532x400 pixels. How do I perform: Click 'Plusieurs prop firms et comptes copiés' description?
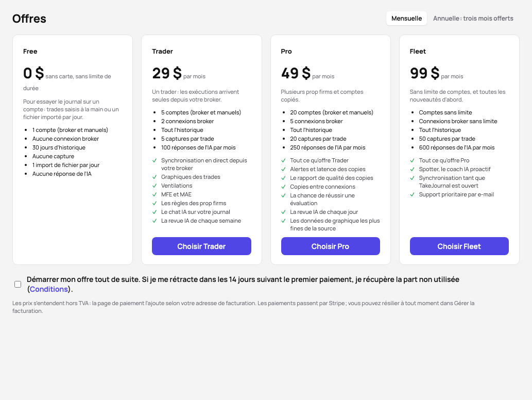pyautogui.click(x=322, y=96)
